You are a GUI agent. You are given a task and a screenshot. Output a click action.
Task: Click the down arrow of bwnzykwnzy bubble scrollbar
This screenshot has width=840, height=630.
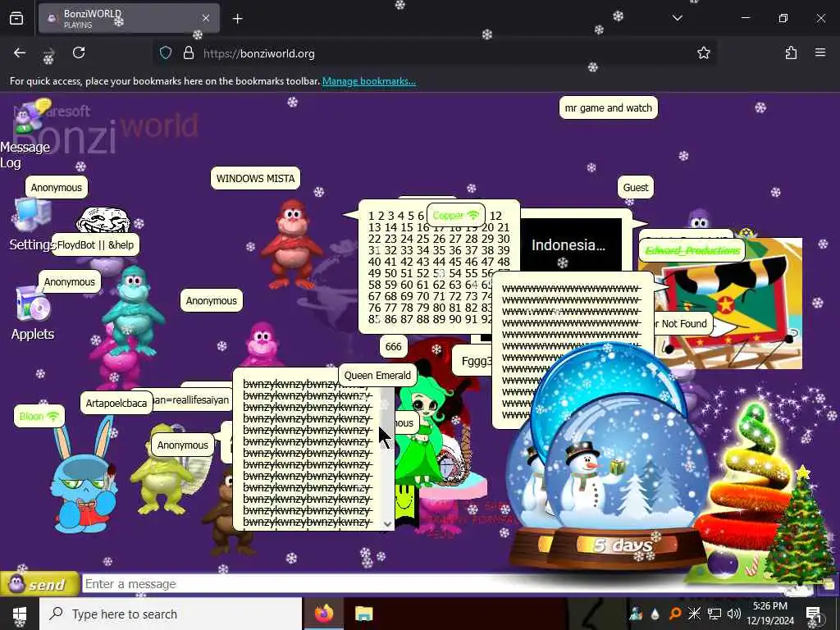coord(387,524)
